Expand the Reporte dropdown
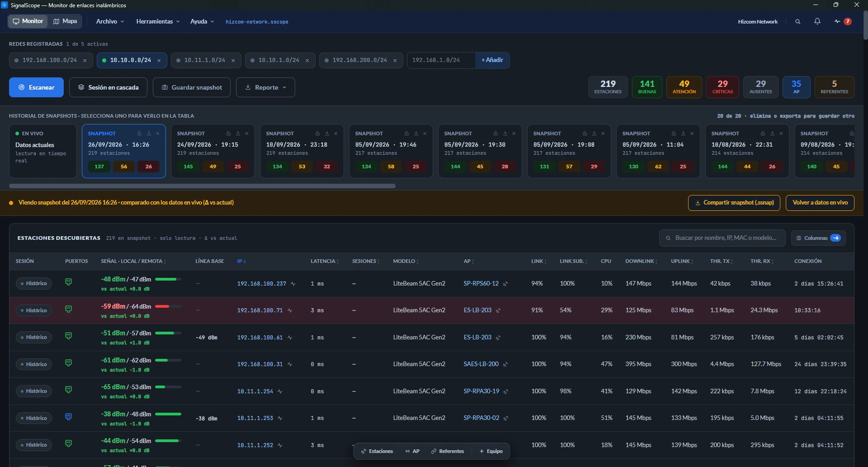 [265, 87]
